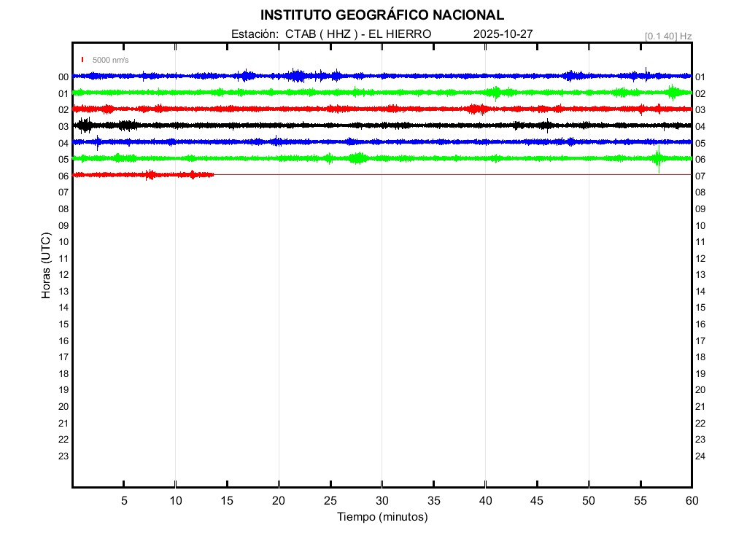
Task: Click the date 2025-10-27 in header
Action: tap(503, 34)
